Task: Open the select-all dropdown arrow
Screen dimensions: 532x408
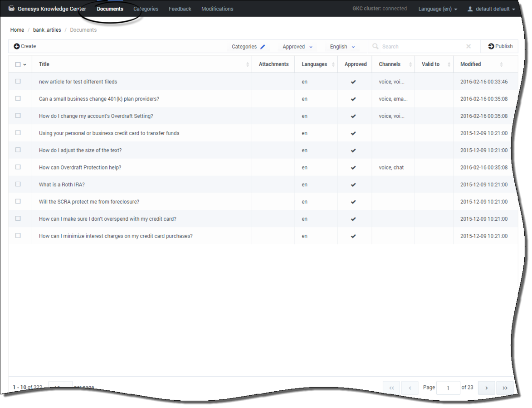Action: [x=25, y=65]
